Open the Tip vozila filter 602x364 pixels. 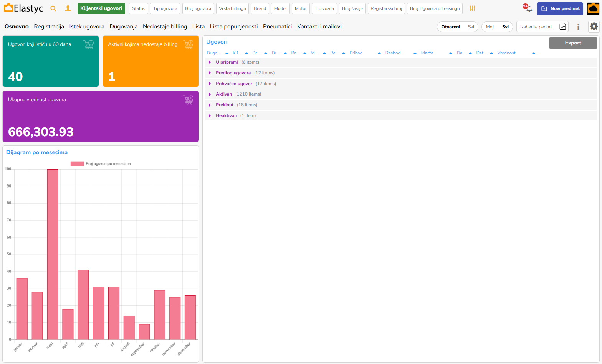point(324,8)
